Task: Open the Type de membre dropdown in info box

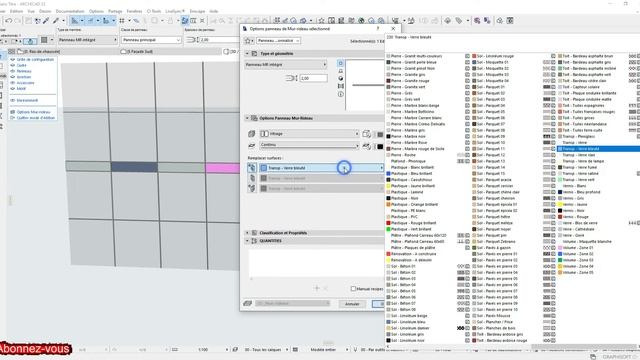Action: pyautogui.click(x=87, y=40)
